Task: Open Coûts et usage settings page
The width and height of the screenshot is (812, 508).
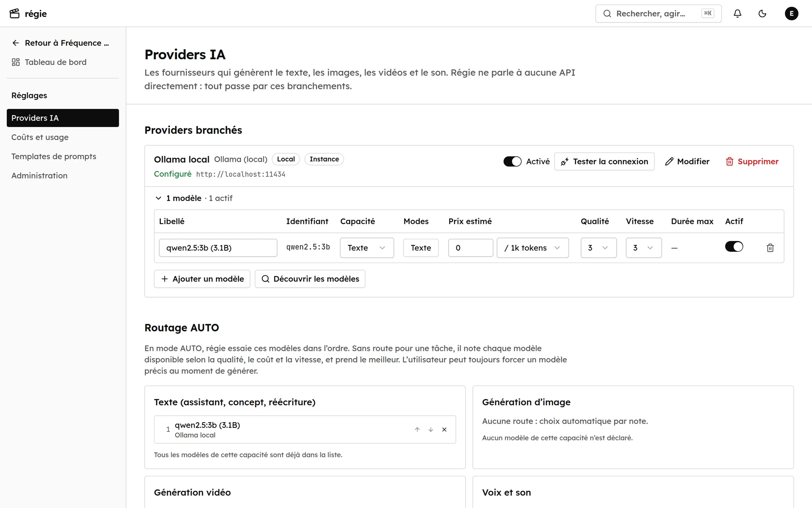Action: point(40,137)
